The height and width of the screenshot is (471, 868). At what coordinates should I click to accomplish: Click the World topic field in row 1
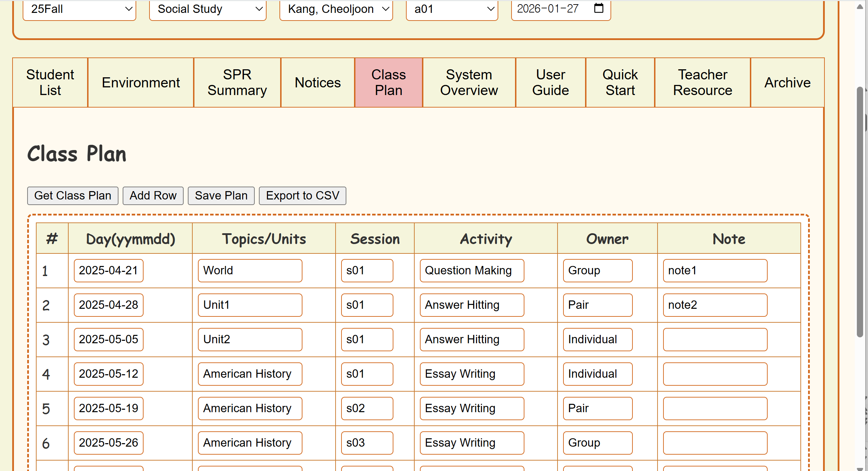tap(250, 270)
